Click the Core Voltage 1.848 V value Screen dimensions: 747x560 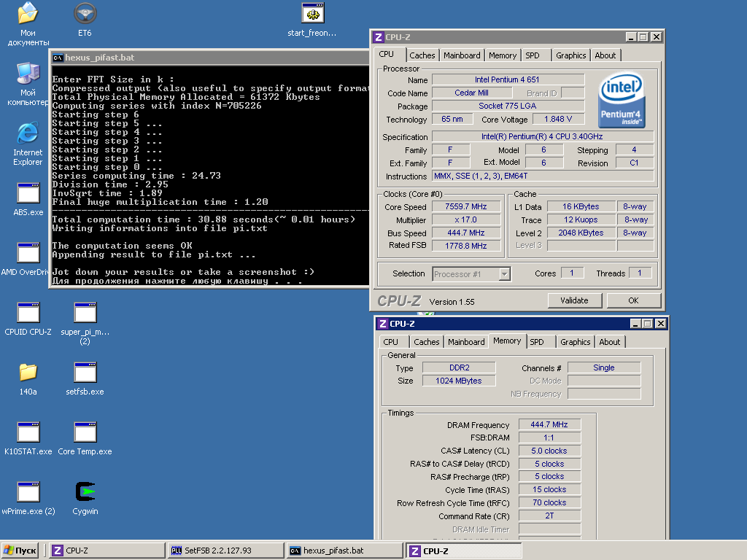(558, 119)
